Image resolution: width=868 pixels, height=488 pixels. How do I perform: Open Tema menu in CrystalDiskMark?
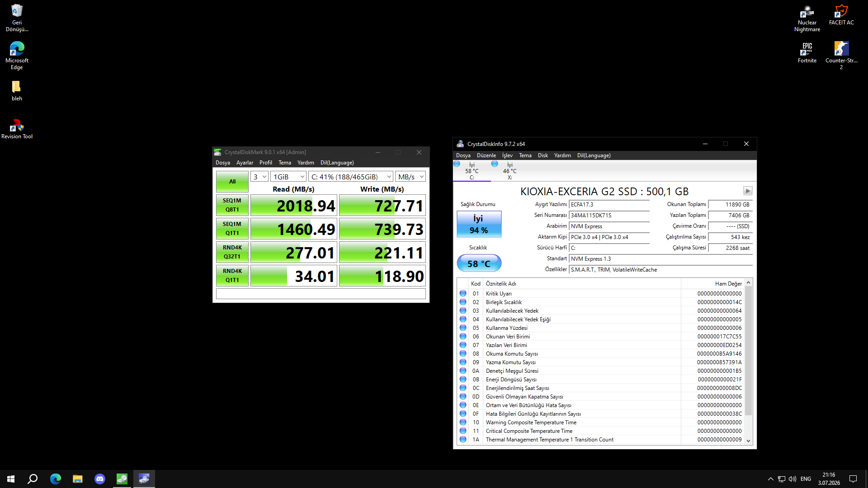click(285, 163)
